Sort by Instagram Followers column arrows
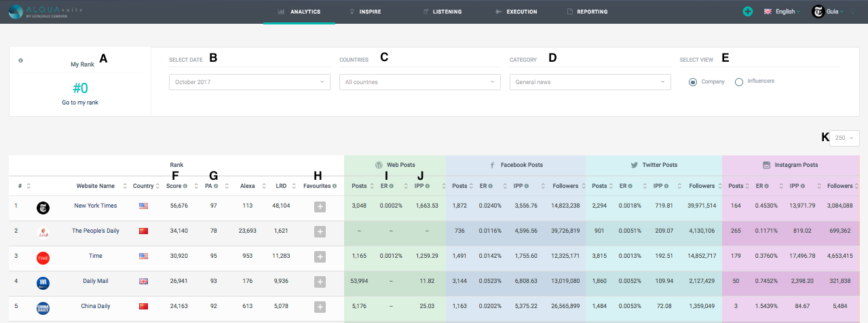The image size is (868, 323). [x=856, y=186]
